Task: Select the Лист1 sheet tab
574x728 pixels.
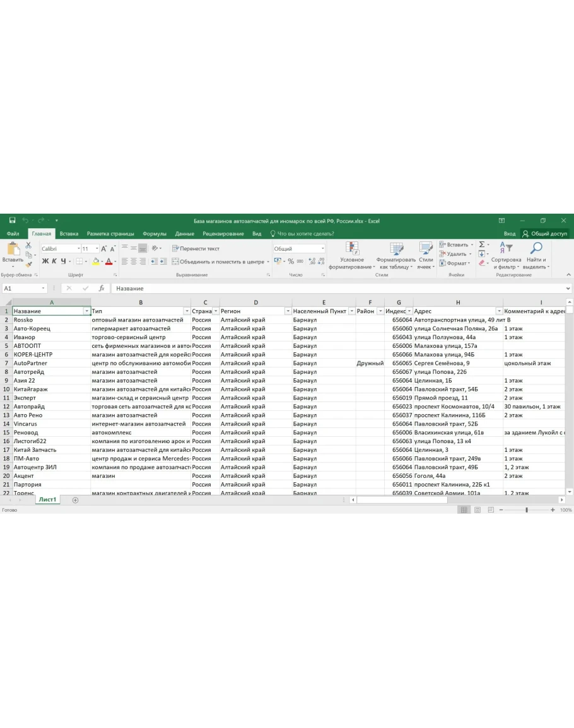Action: [x=47, y=500]
